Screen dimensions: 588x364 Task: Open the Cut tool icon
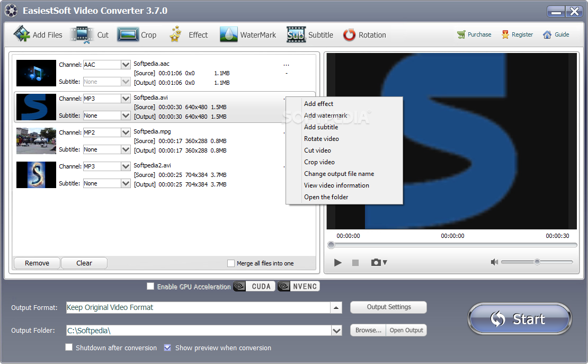pyautogui.click(x=82, y=35)
